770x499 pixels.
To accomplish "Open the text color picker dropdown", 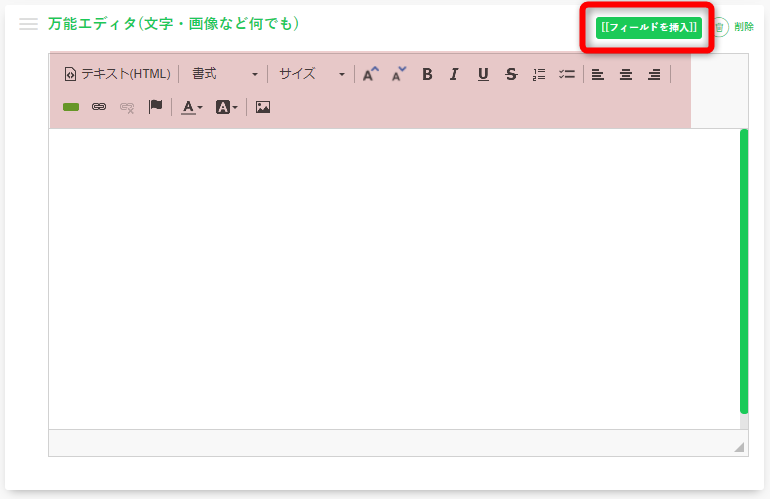I will [192, 107].
